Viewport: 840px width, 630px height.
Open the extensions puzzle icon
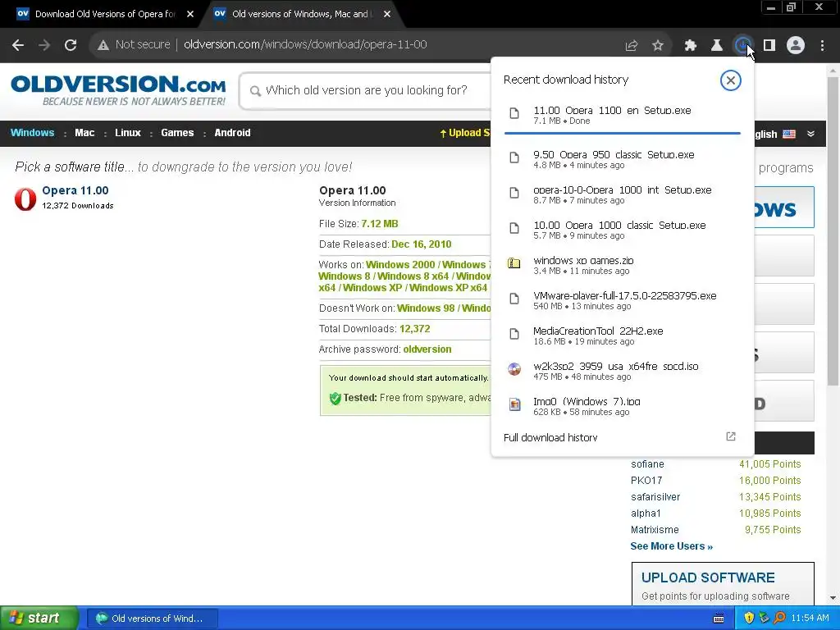tap(691, 46)
